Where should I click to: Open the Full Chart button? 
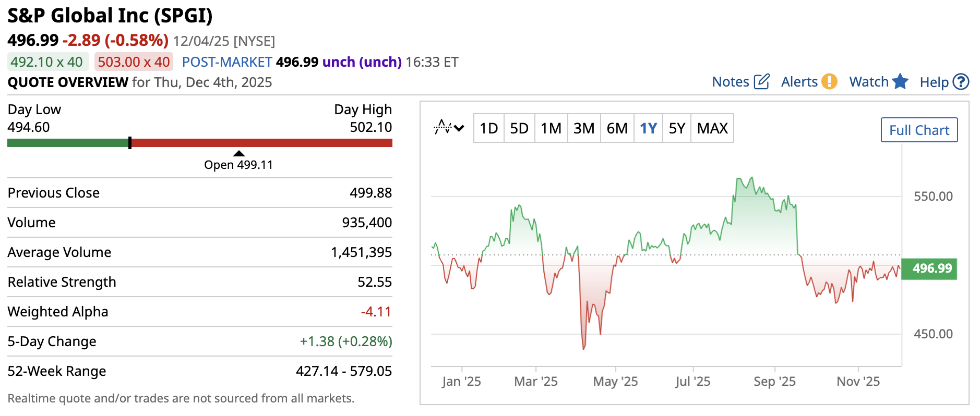(x=919, y=130)
